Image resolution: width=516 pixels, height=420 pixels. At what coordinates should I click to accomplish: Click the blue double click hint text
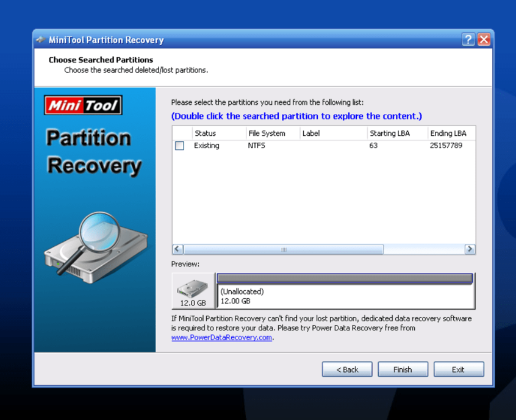point(296,116)
